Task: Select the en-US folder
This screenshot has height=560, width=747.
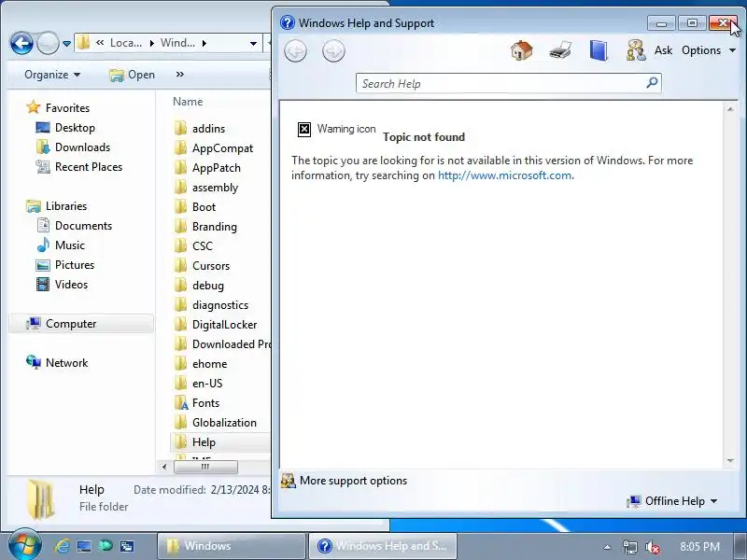Action: click(x=198, y=384)
